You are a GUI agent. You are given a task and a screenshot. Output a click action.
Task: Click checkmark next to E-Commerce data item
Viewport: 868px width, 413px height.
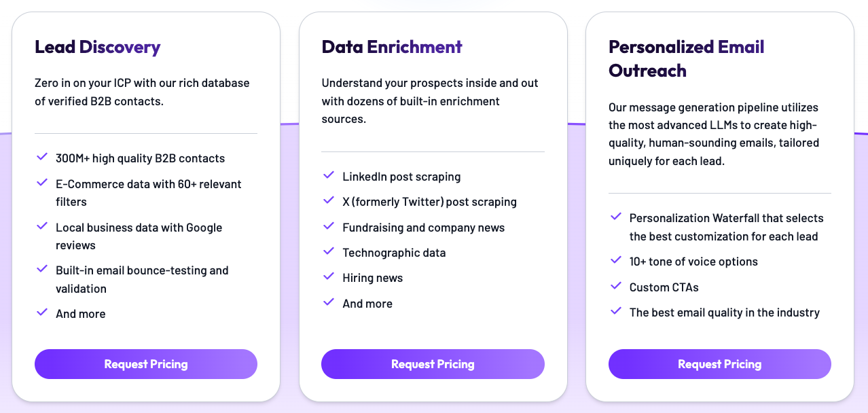tap(42, 183)
